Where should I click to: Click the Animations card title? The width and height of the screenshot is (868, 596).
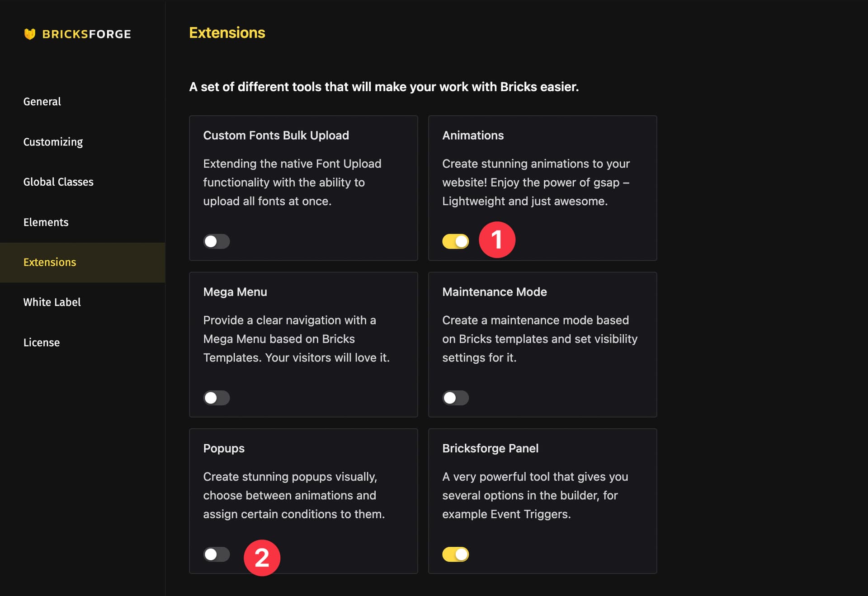(473, 135)
